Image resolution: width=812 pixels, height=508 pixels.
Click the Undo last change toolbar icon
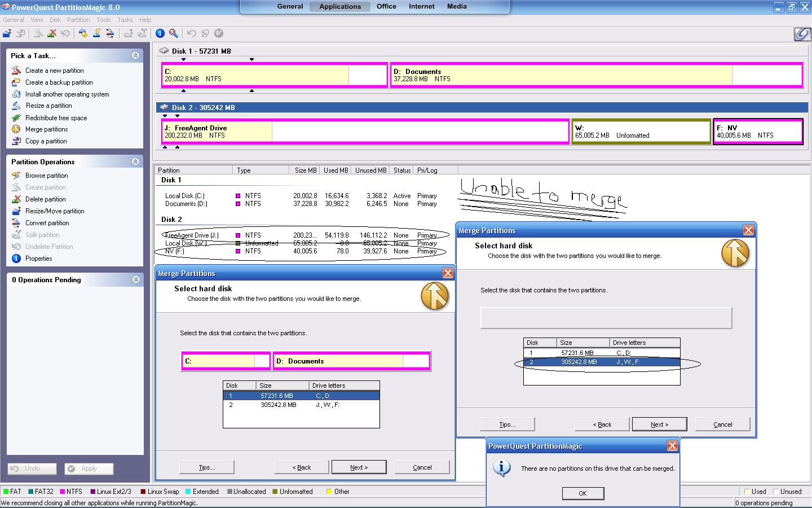coord(192,33)
